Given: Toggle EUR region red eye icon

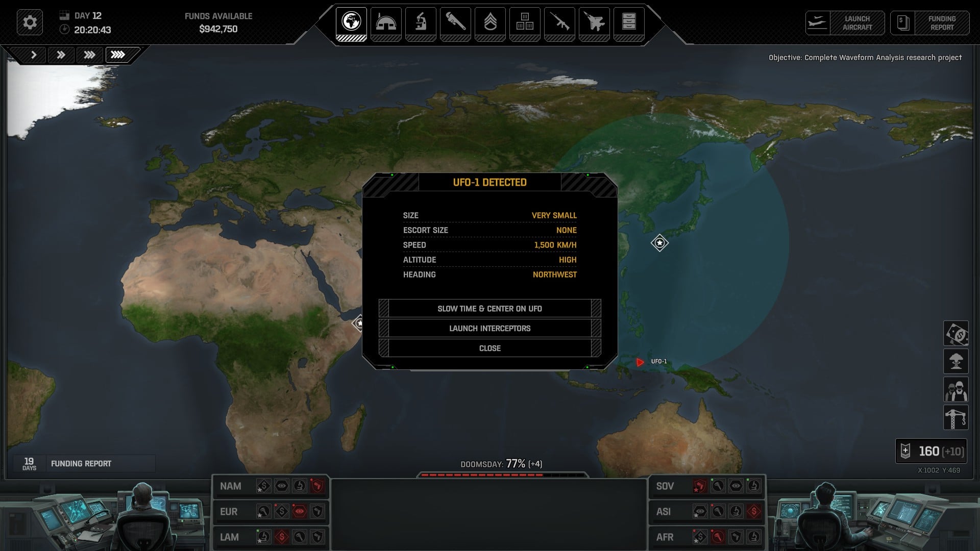Looking at the screenshot, I should [300, 511].
